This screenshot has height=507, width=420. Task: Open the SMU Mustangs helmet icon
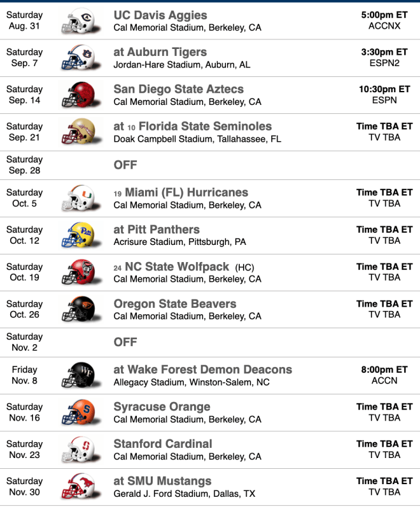[x=81, y=487]
